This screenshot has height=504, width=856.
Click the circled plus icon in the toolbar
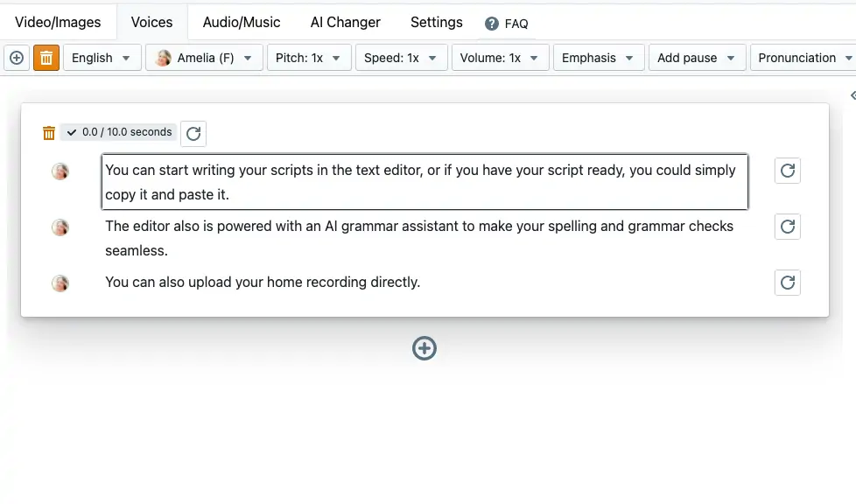pyautogui.click(x=17, y=58)
